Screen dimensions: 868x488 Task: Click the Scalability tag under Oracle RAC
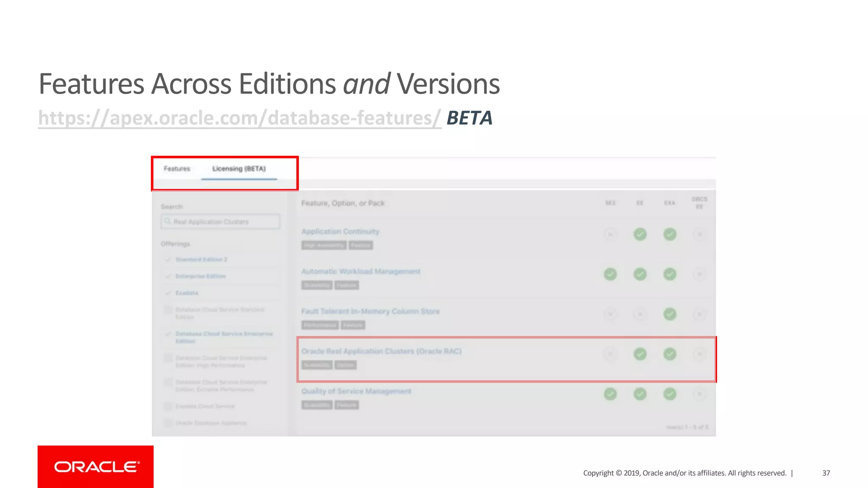click(317, 365)
